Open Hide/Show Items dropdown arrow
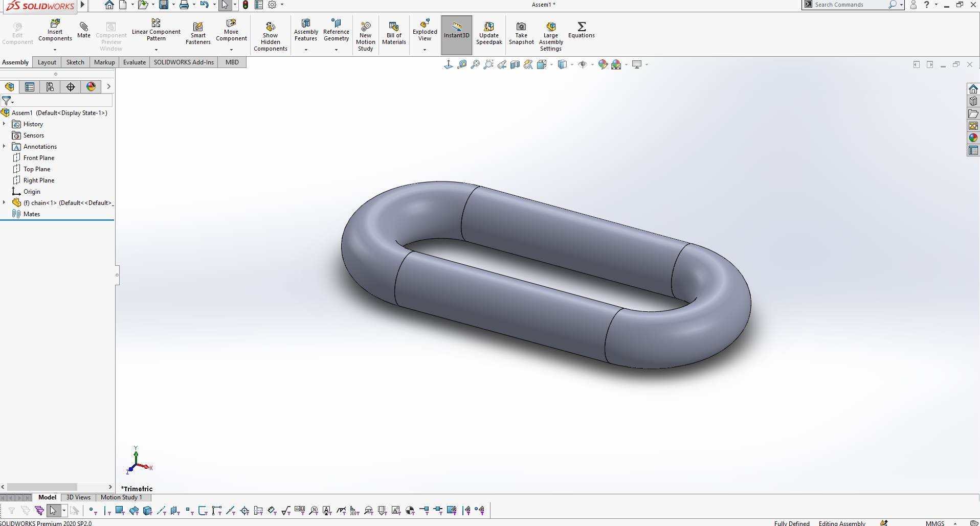Image resolution: width=980 pixels, height=526 pixels. tap(592, 64)
